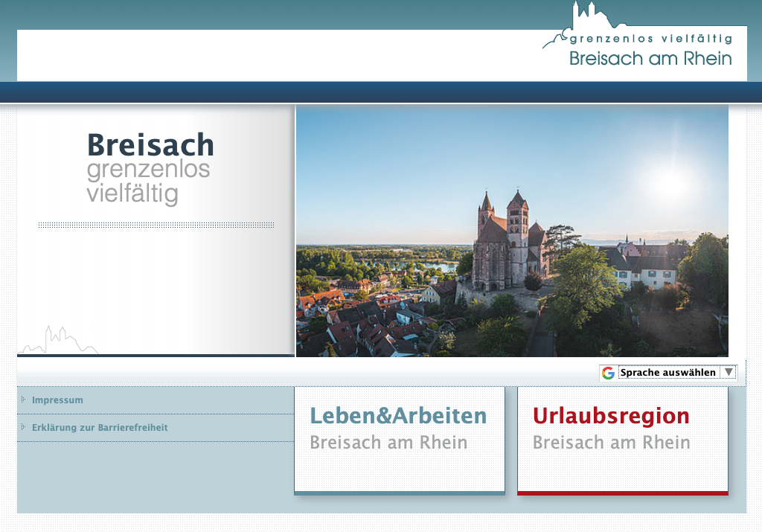Image resolution: width=762 pixels, height=532 pixels.
Task: Click the dropdown arrow of the language selector
Action: pos(729,372)
